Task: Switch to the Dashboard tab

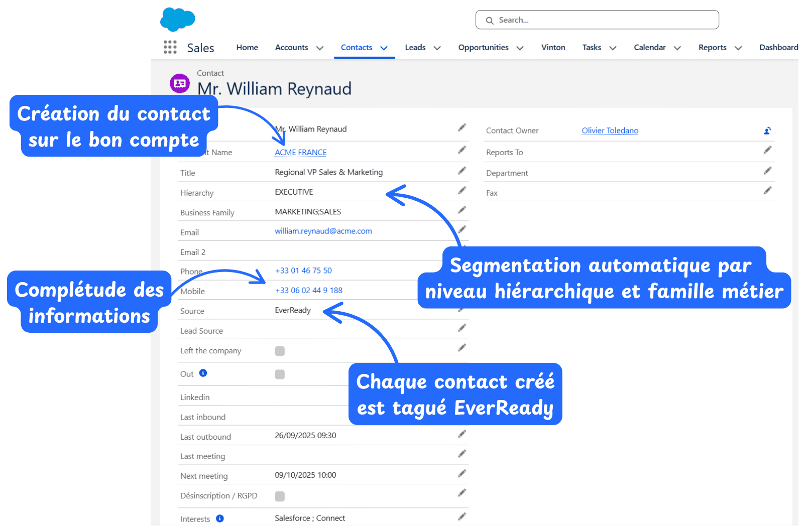Action: tap(779, 47)
